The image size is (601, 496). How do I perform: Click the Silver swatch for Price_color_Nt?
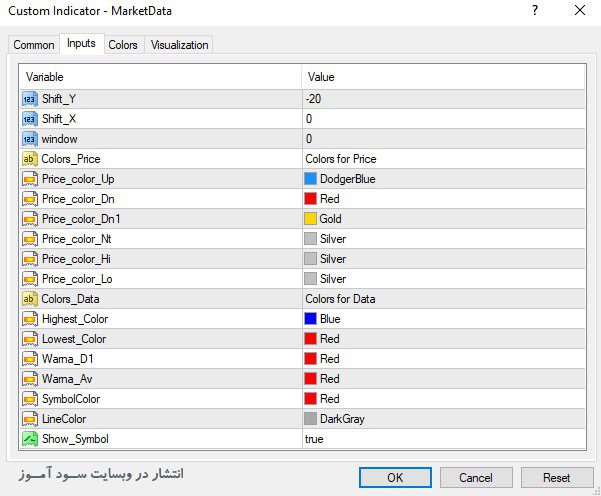click(x=310, y=239)
